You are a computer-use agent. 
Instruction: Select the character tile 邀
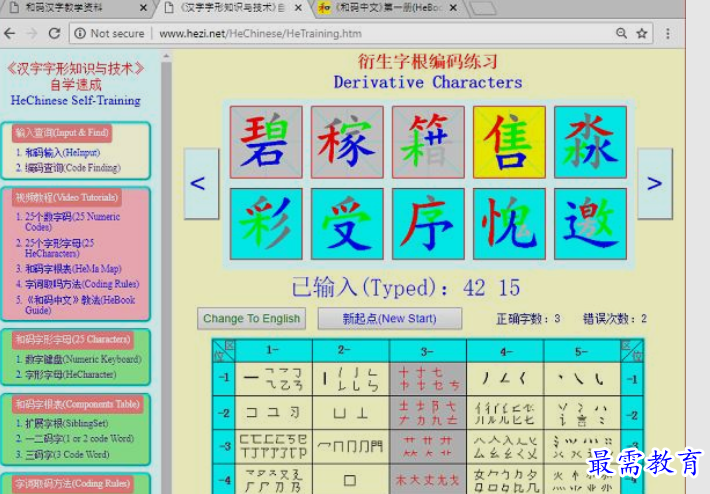(590, 224)
